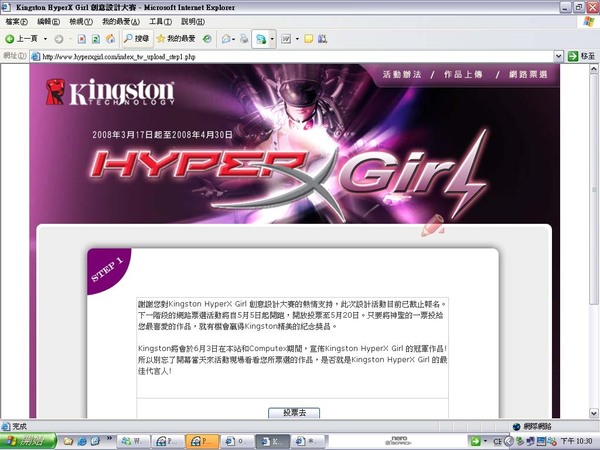Switch to the first 'P...' taskbar window

pyautogui.click(x=168, y=441)
